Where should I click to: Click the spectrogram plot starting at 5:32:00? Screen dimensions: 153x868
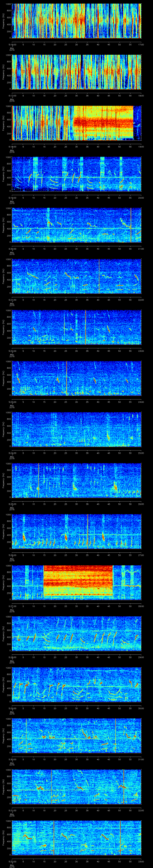click(x=77, y=838)
